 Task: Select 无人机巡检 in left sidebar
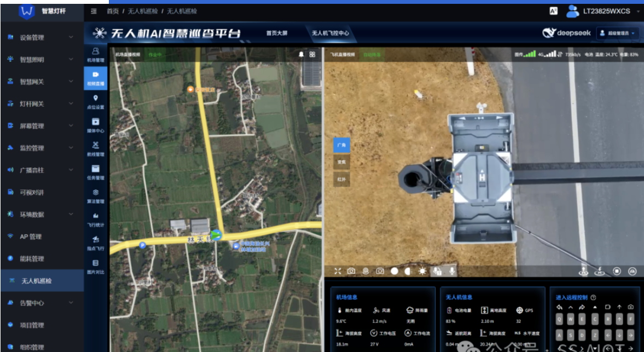pos(42,281)
